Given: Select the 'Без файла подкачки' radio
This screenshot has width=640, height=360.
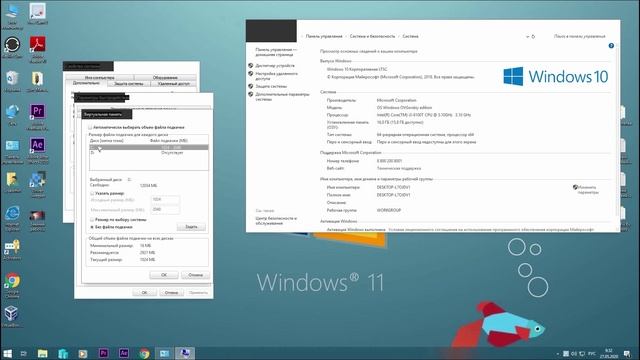Looking at the screenshot, I should [x=92, y=227].
